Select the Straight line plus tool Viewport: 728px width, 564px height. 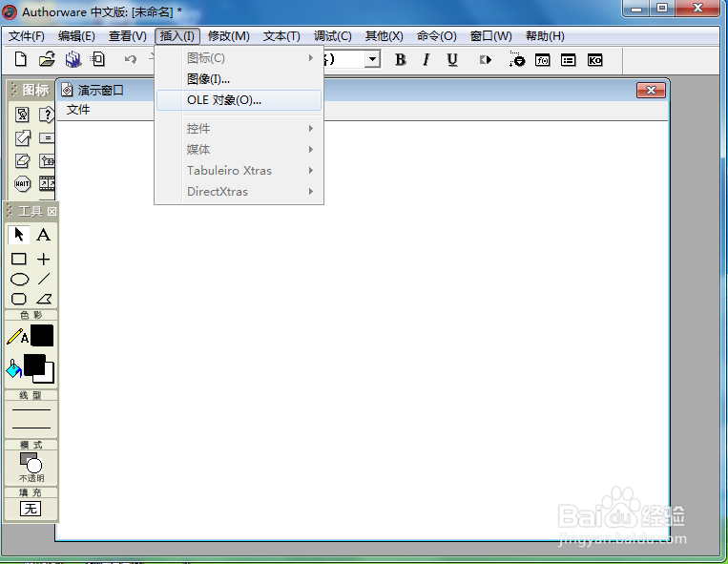(44, 259)
